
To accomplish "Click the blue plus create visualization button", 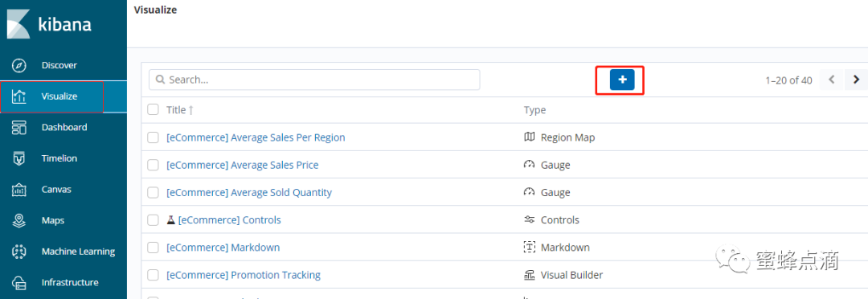I will coord(622,80).
